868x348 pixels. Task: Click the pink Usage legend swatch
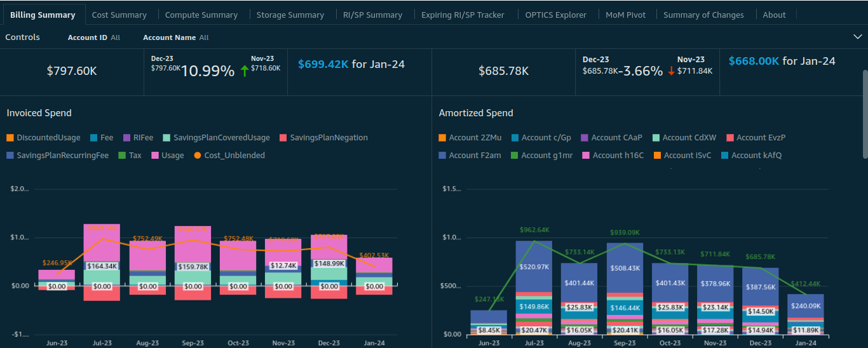tap(155, 156)
